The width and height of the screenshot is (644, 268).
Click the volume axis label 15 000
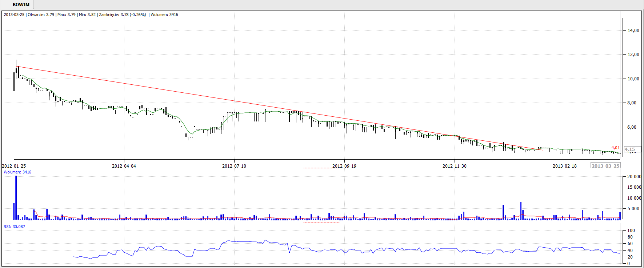tap(634, 187)
